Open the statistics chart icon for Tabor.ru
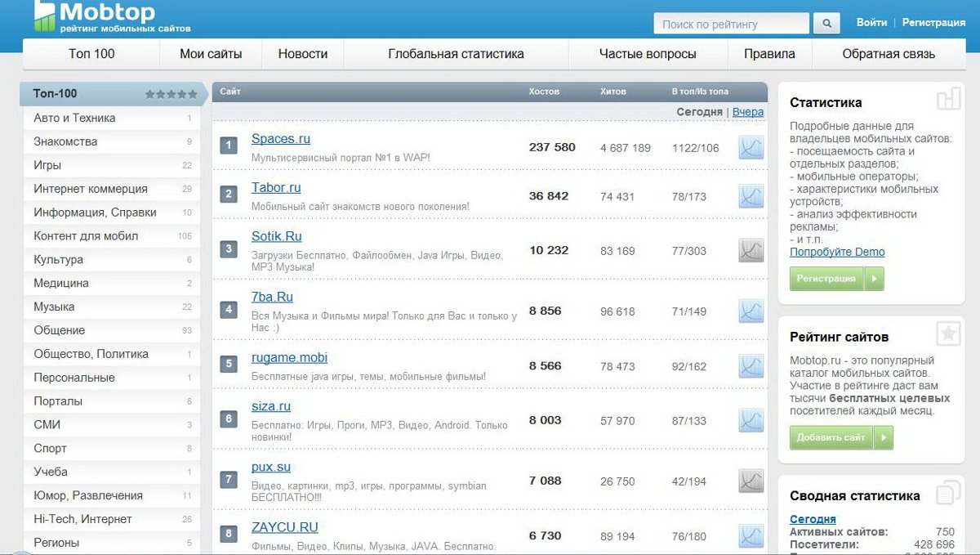980x555 pixels. pyautogui.click(x=751, y=196)
